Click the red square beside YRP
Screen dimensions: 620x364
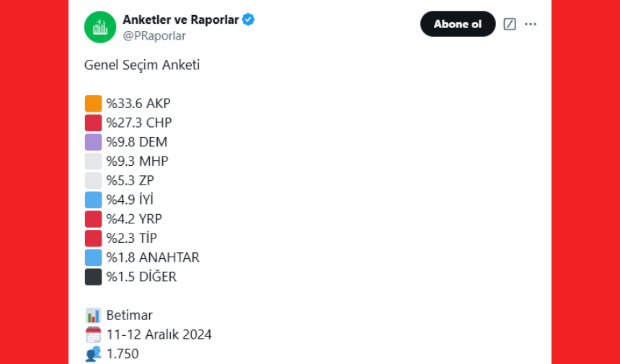click(93, 219)
